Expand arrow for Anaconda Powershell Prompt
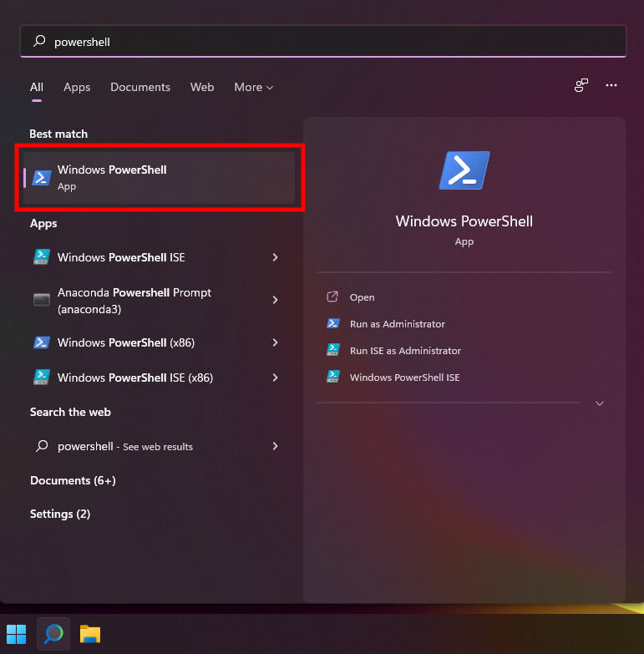This screenshot has width=644, height=654. 275,300
